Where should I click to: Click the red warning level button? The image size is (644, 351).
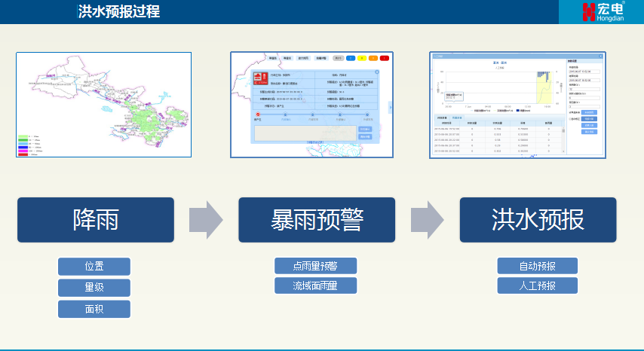(384, 57)
